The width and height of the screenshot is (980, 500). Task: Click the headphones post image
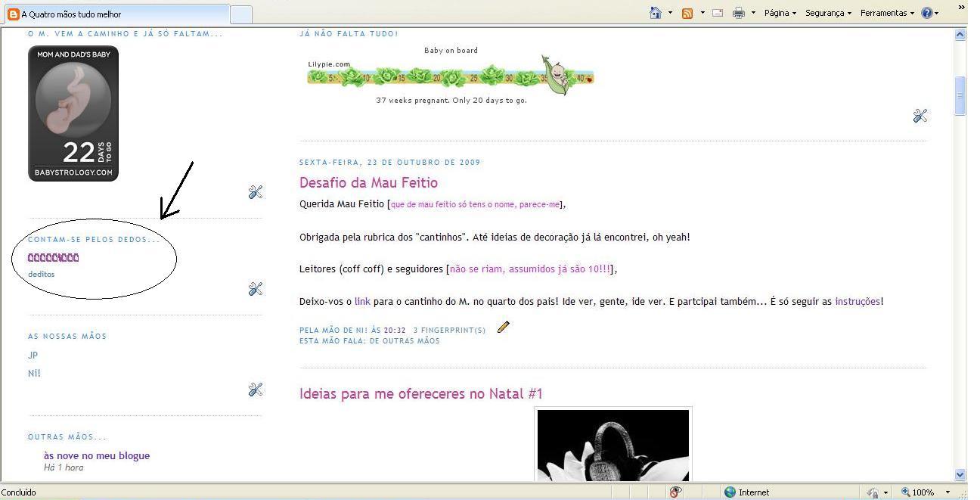coord(612,445)
